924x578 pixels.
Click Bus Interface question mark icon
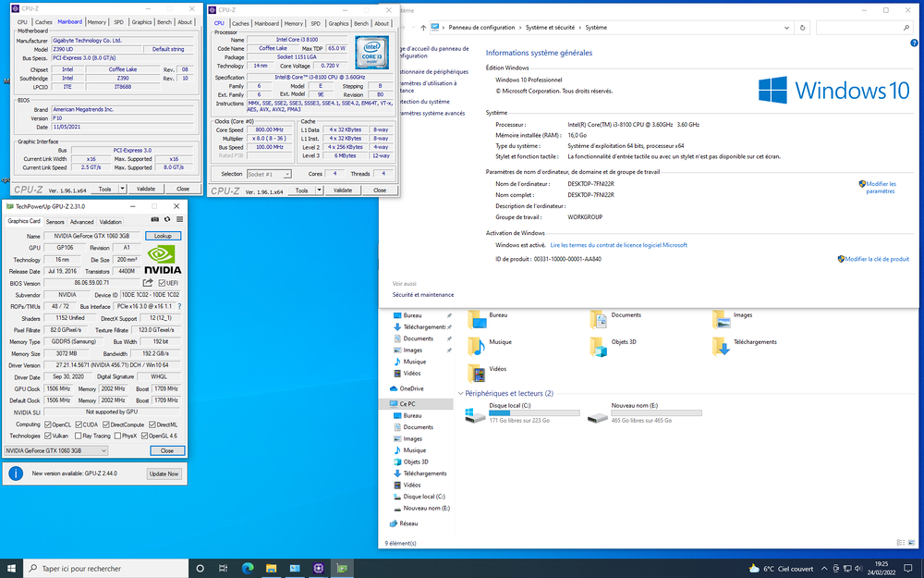[x=179, y=307]
